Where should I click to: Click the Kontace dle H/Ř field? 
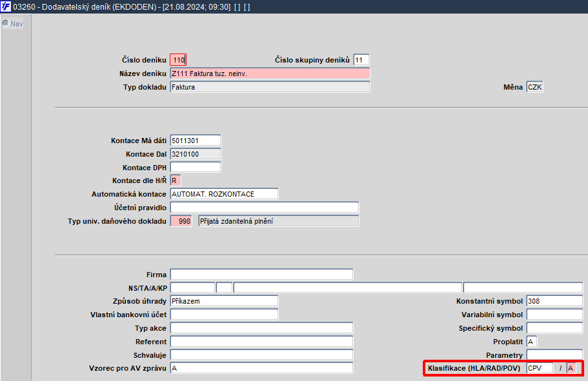coord(176,181)
